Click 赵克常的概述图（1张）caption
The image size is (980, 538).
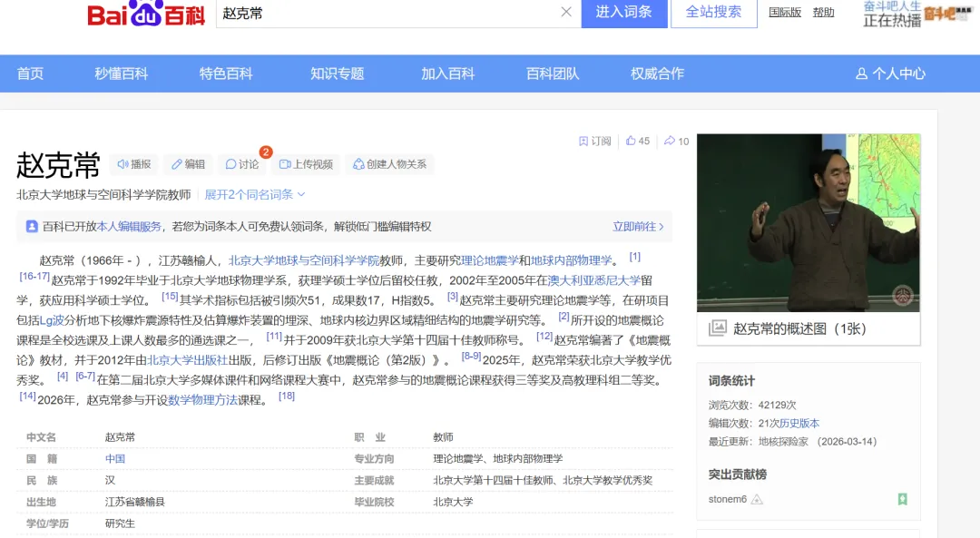click(800, 328)
